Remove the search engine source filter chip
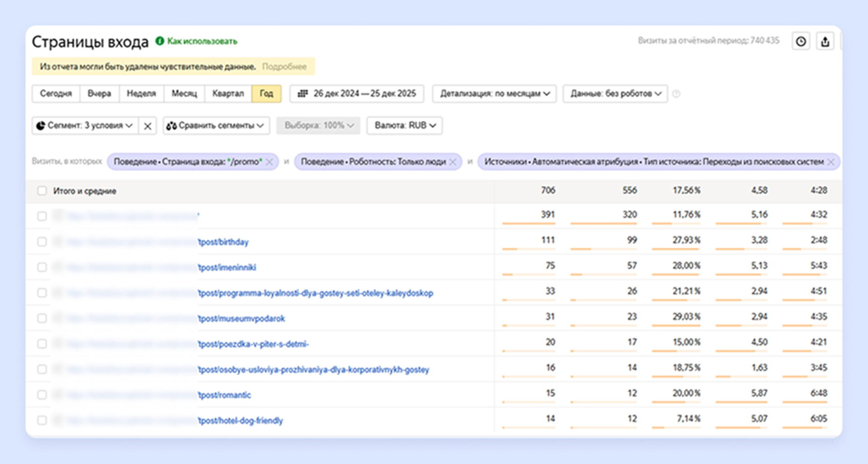This screenshot has width=868, height=464. click(x=831, y=162)
